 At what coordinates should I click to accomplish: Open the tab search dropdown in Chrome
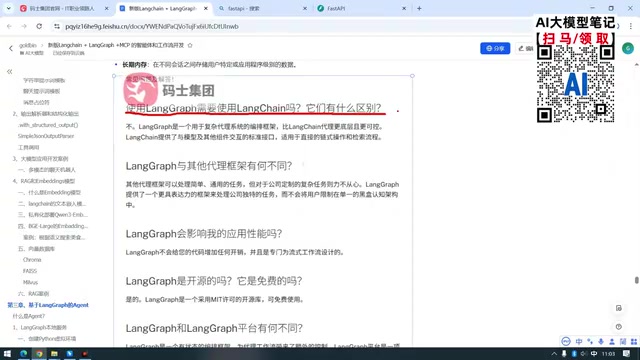tap(9, 8)
